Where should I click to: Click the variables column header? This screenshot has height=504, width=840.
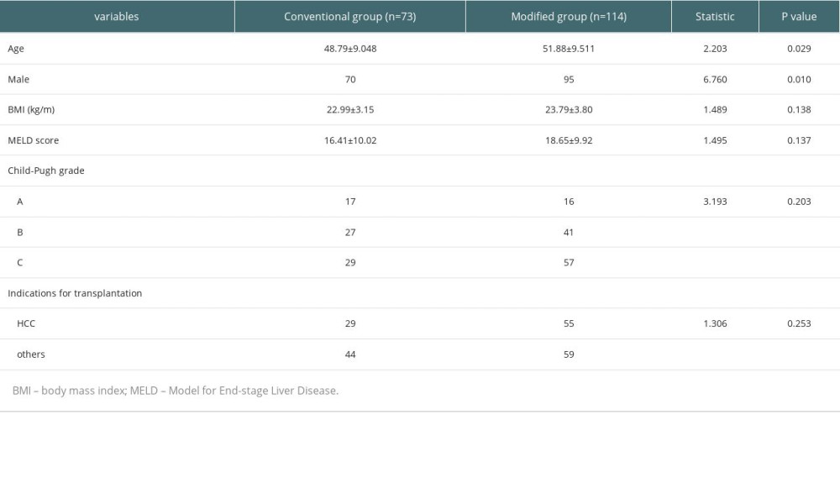click(x=116, y=17)
